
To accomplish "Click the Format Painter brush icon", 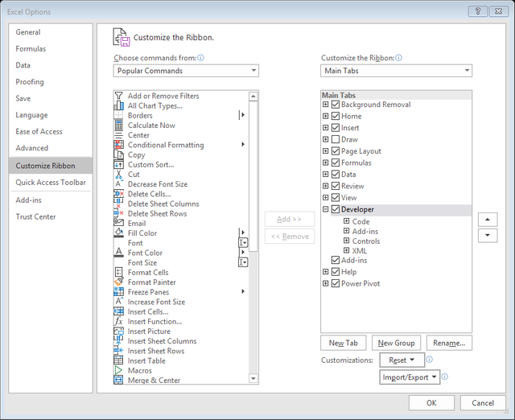I will click(x=118, y=282).
